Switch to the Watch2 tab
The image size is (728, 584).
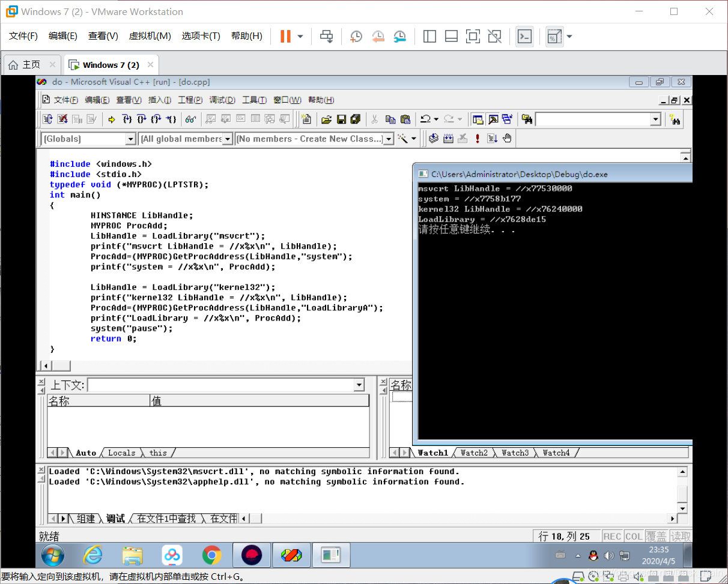point(474,453)
